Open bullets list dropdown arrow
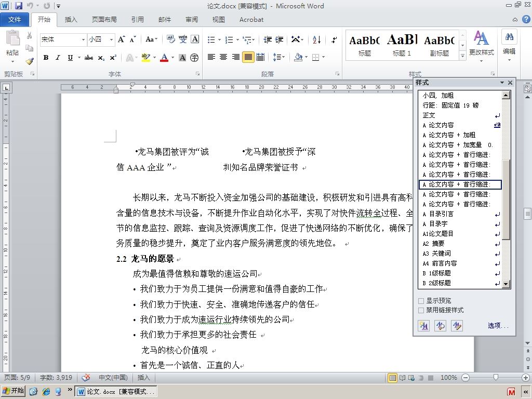Screen dimensions: 532x399 pyautogui.click(x=219, y=39)
